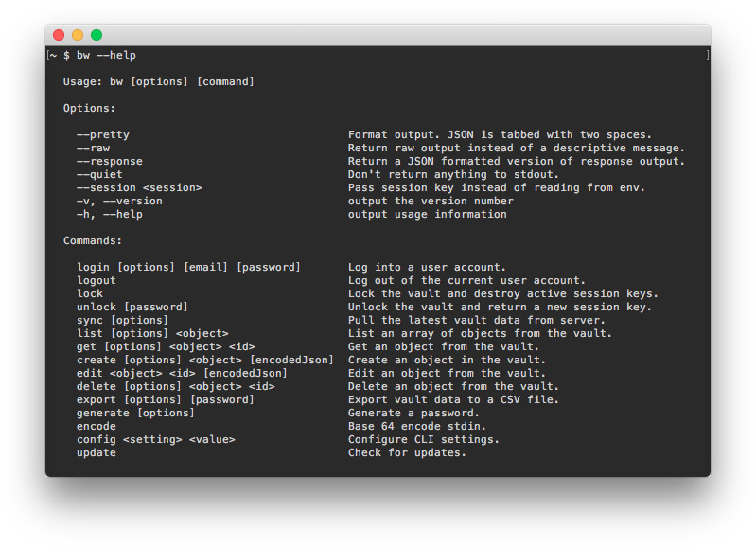756x547 pixels.
Task: Click the green zoom window button
Action: (97, 35)
